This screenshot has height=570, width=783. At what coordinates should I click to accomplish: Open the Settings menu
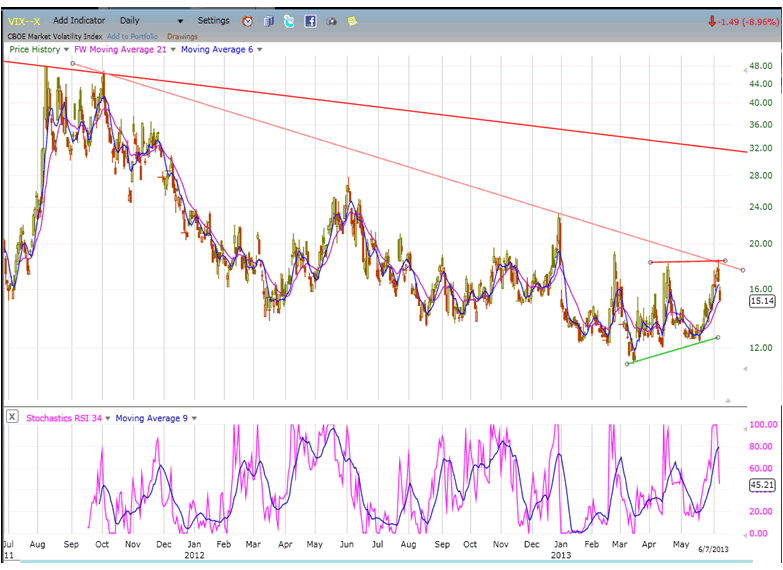(x=213, y=20)
